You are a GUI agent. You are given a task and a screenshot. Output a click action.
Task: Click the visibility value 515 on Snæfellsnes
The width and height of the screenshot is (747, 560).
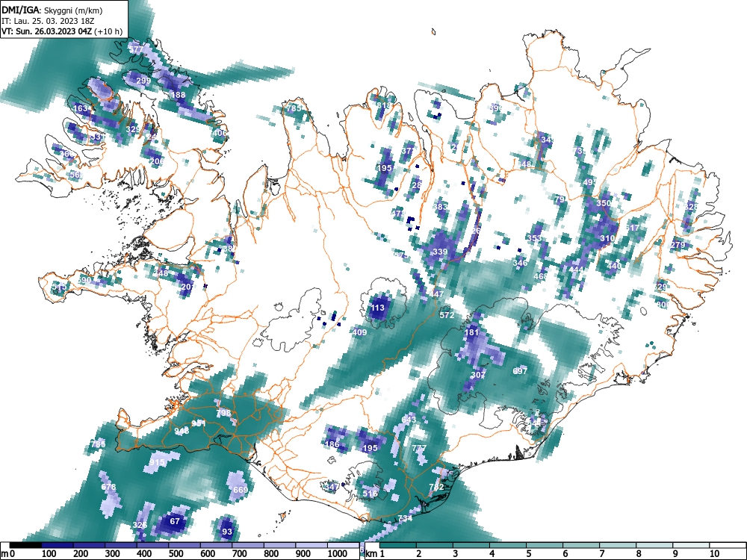pos(60,287)
